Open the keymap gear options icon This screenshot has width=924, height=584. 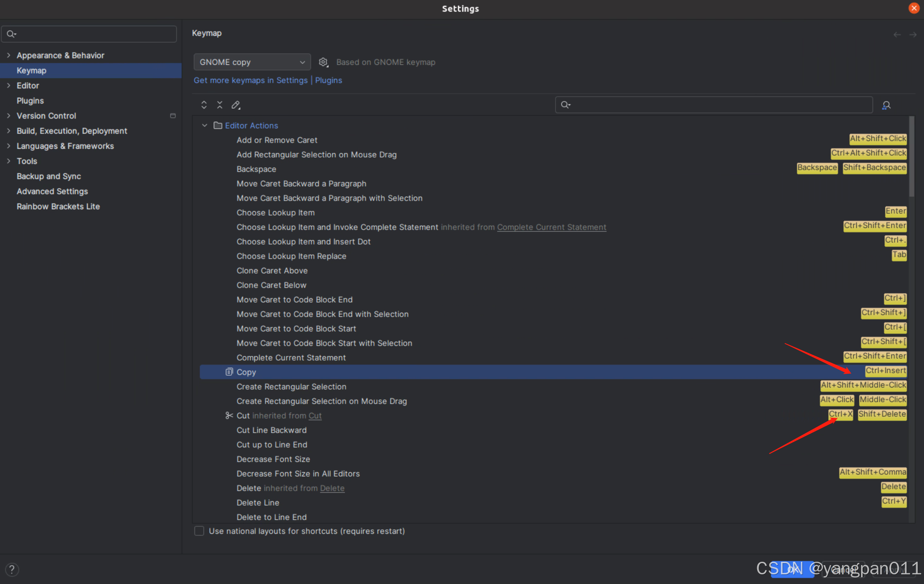point(323,62)
